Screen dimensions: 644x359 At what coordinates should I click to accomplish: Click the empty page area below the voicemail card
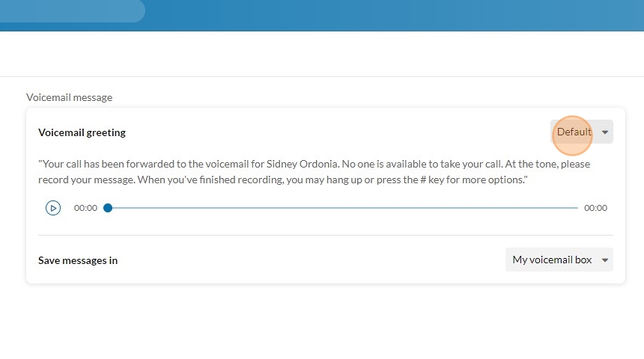(x=322, y=322)
